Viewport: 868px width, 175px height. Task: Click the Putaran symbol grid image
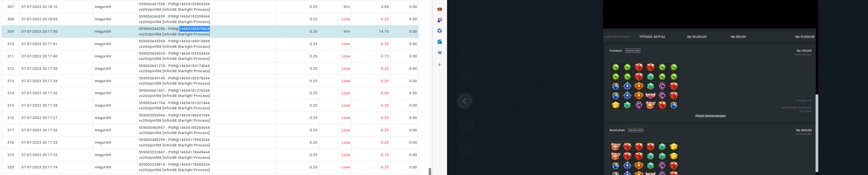644,86
